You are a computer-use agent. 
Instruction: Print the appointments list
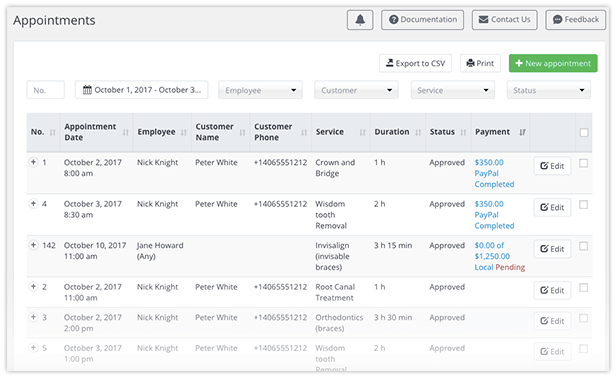pyautogui.click(x=480, y=63)
